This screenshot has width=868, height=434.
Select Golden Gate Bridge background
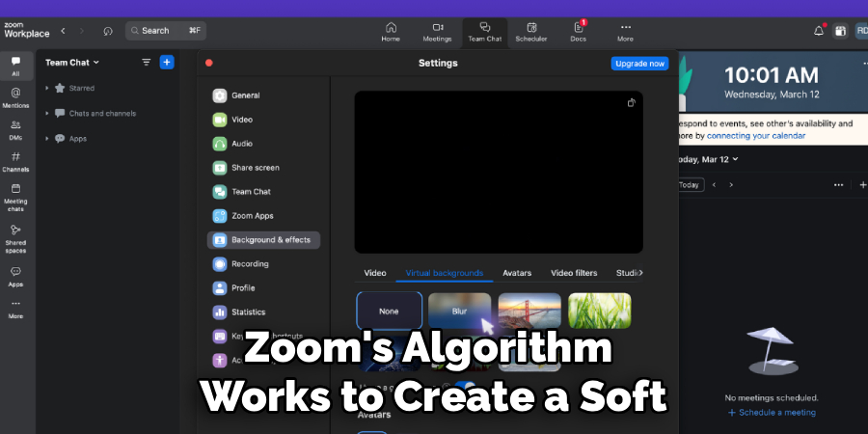(529, 311)
